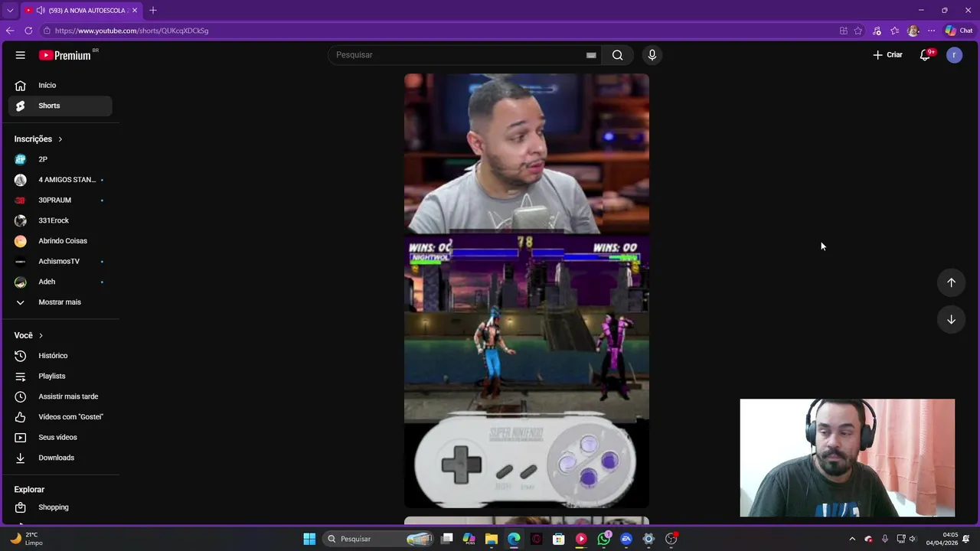Open the AchismosTV channel
980x551 pixels.
click(x=60, y=261)
